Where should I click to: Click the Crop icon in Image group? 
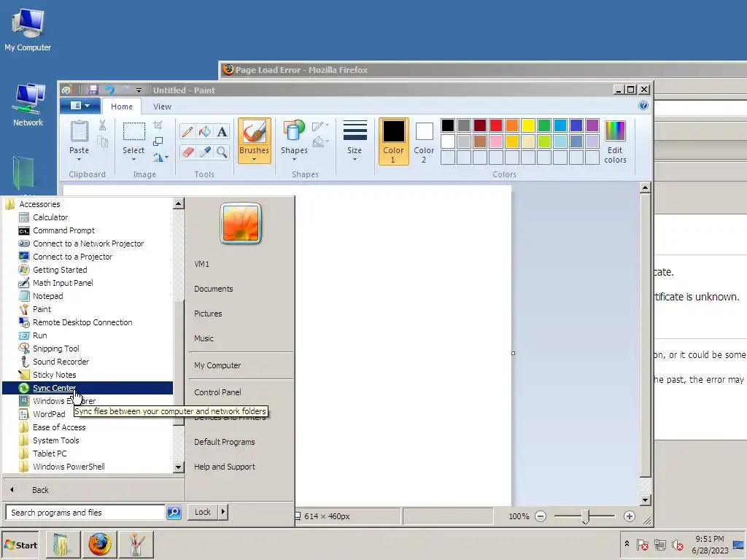tap(158, 125)
